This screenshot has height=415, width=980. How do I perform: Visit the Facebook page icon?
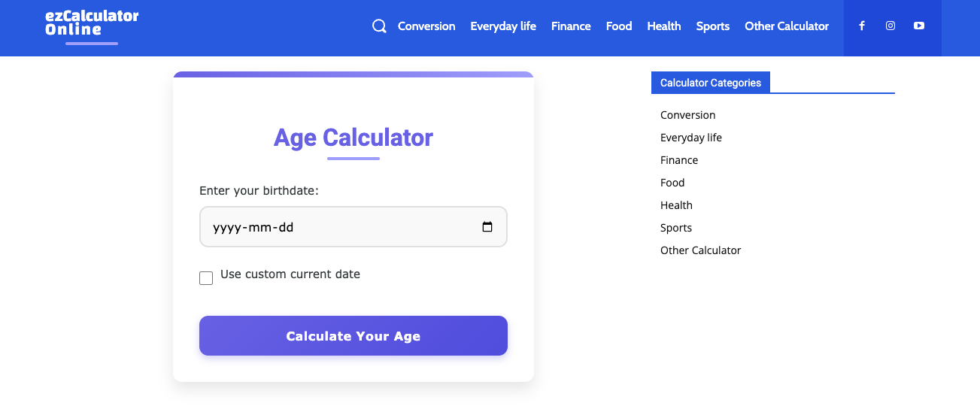click(862, 26)
